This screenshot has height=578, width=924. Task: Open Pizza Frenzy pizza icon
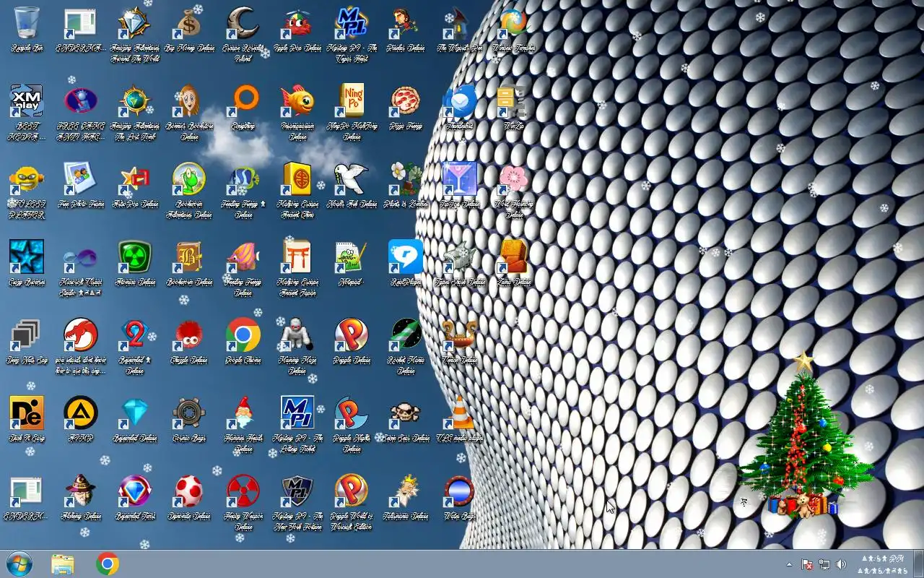406,101
